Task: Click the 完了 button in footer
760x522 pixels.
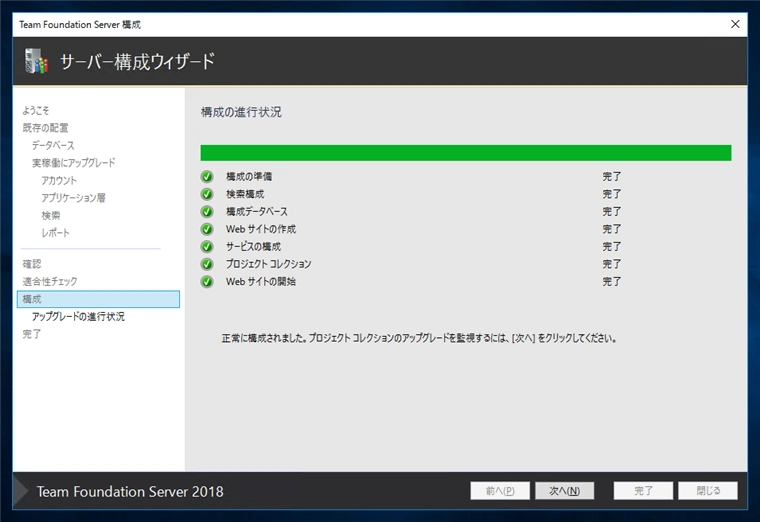Action: point(643,490)
